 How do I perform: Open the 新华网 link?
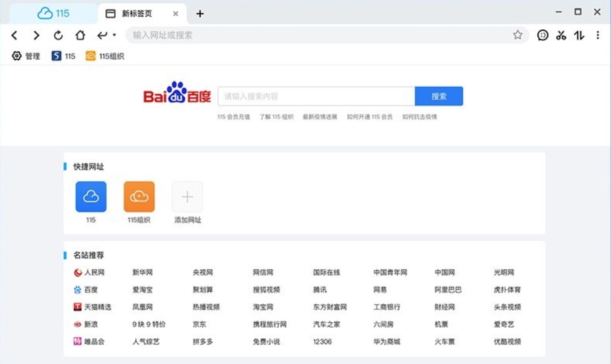[x=143, y=272]
